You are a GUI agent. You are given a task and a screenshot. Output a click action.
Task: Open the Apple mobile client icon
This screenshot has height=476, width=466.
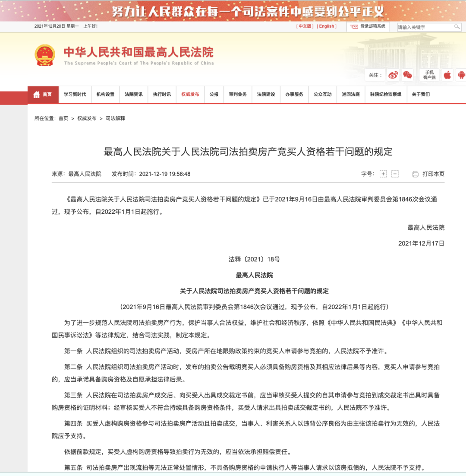click(447, 75)
